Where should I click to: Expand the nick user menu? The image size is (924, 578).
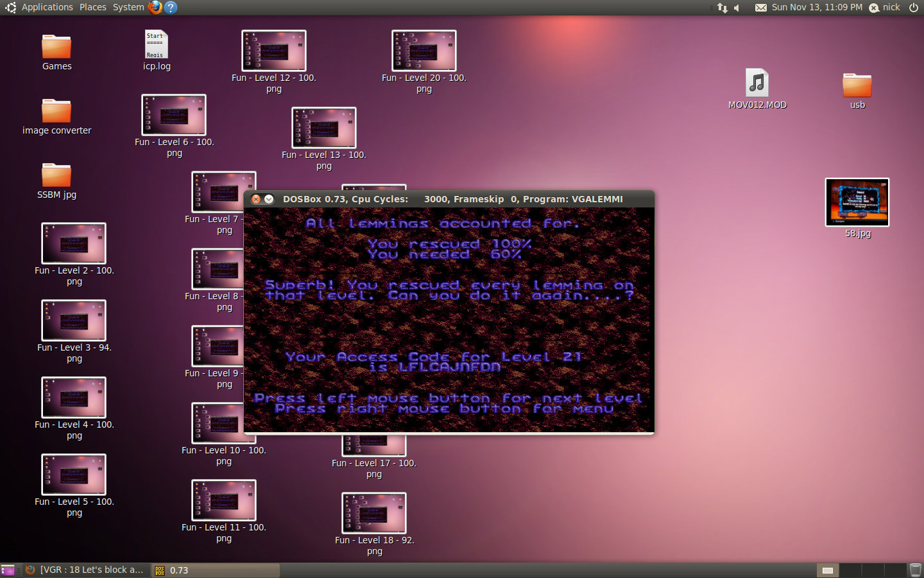point(885,7)
